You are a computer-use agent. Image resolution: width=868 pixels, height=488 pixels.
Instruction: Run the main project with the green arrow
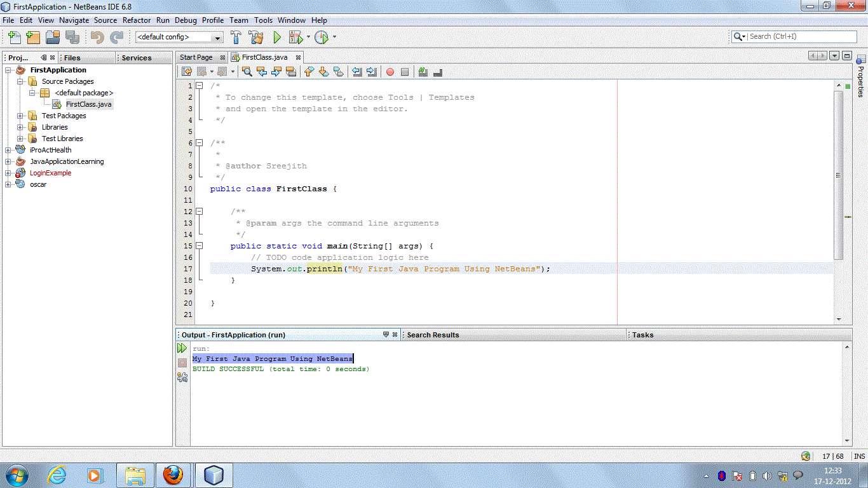277,37
